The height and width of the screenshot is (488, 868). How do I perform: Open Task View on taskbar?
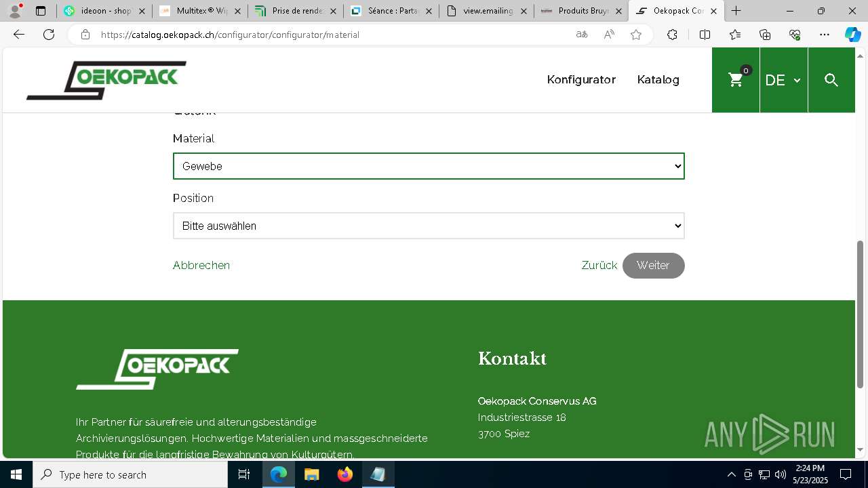coord(244,474)
